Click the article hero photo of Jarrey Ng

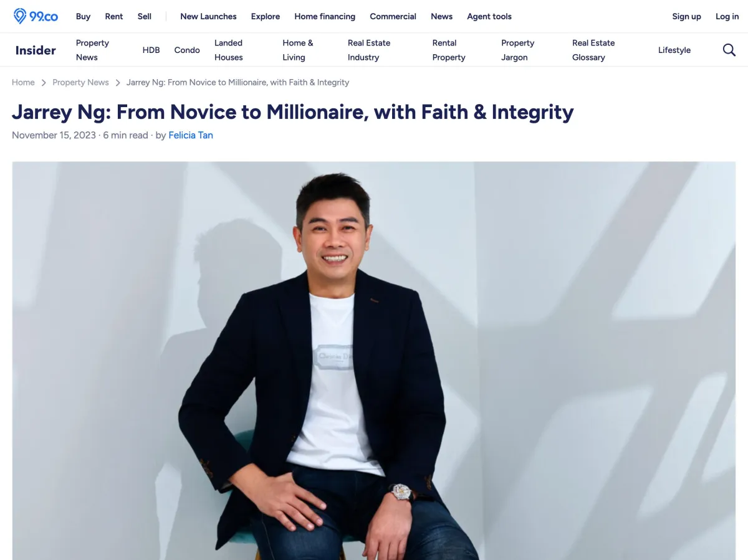pos(374,361)
